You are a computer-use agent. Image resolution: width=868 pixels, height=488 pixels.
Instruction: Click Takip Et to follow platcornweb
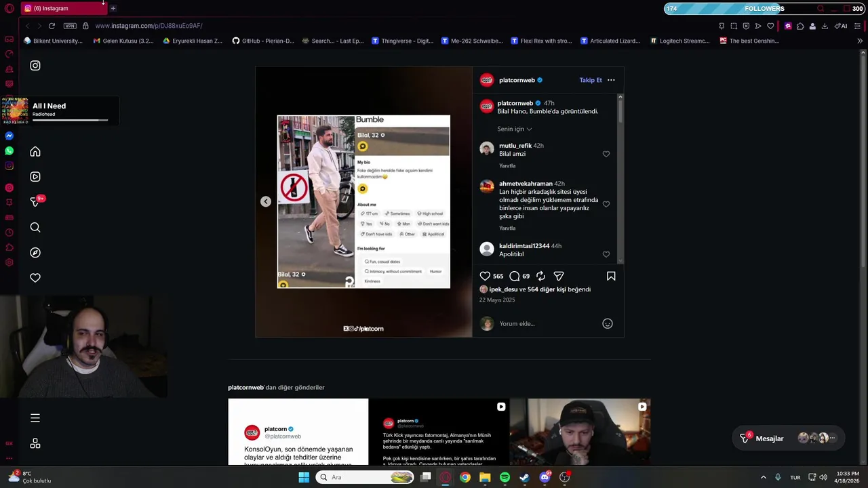591,80
